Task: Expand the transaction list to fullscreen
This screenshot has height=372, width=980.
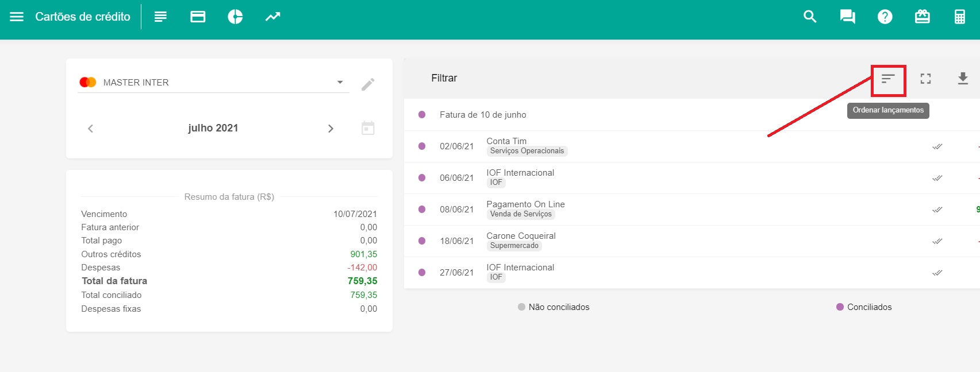Action: coord(925,79)
